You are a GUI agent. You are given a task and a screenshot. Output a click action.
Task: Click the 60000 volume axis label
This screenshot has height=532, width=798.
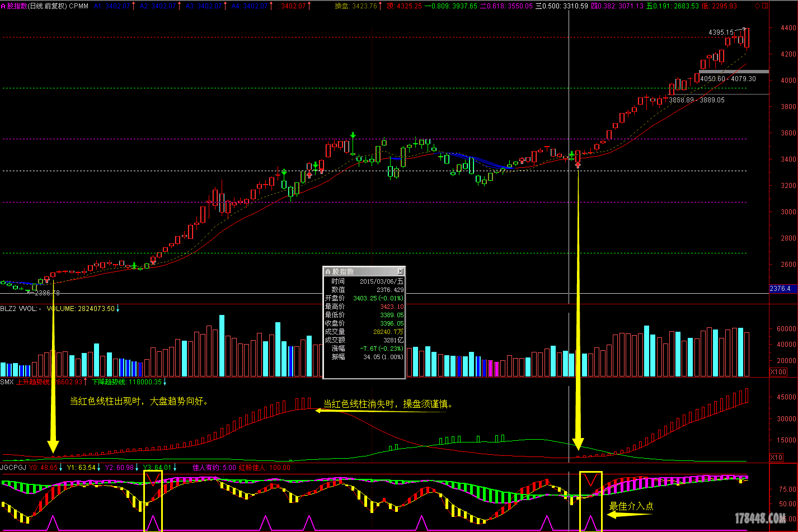coord(787,329)
